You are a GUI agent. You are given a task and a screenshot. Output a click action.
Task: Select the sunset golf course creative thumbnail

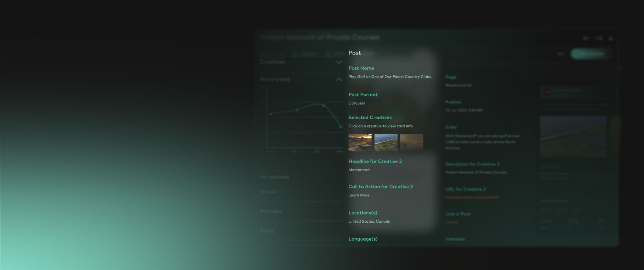click(360, 143)
